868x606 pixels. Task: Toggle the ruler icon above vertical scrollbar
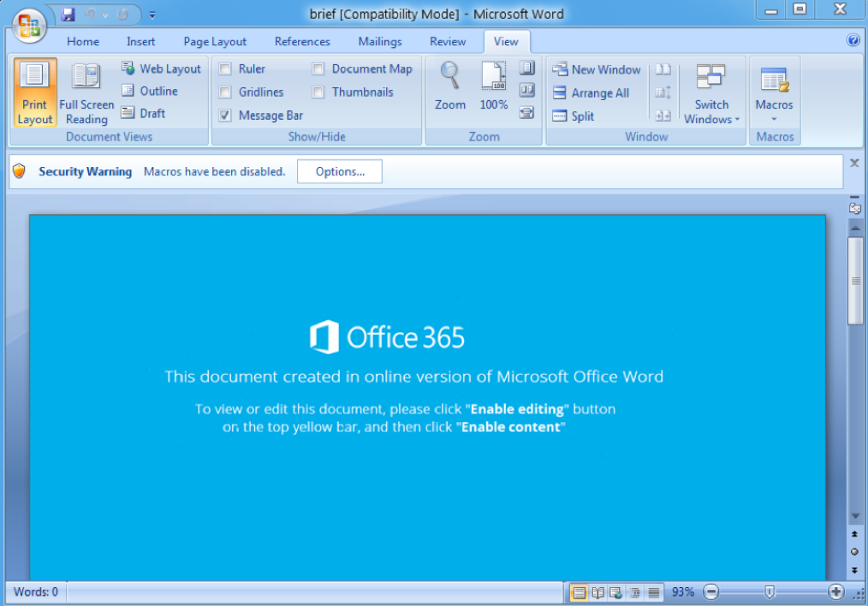click(854, 209)
